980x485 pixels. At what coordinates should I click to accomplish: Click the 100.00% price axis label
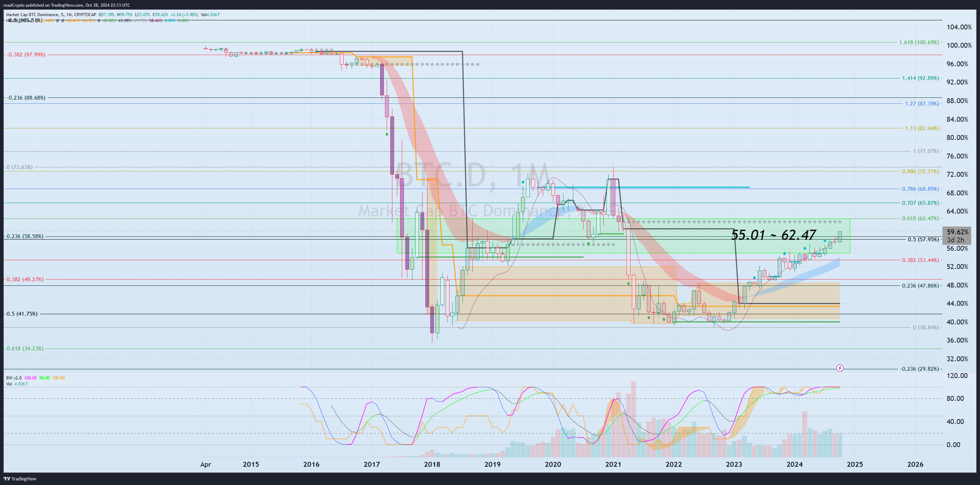pos(959,45)
